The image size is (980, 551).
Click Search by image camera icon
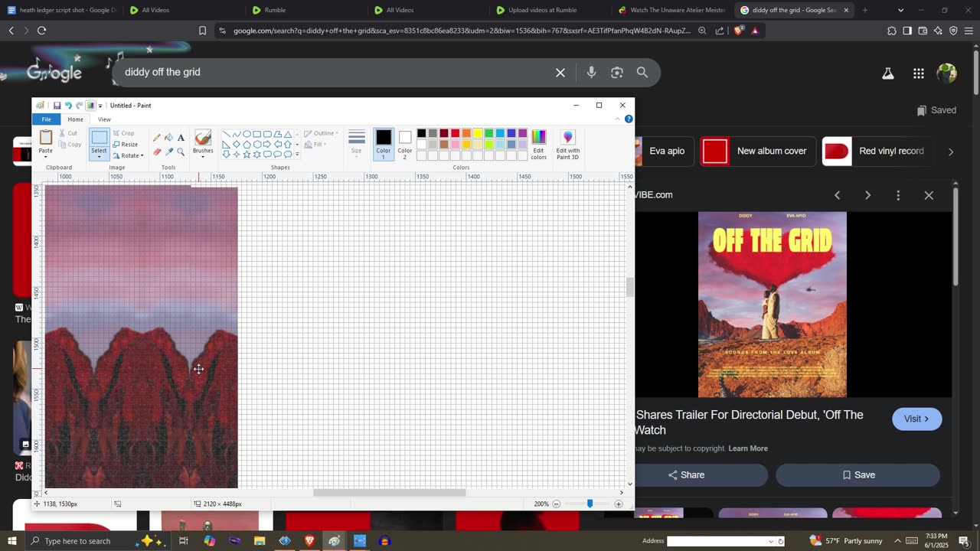pyautogui.click(x=617, y=72)
